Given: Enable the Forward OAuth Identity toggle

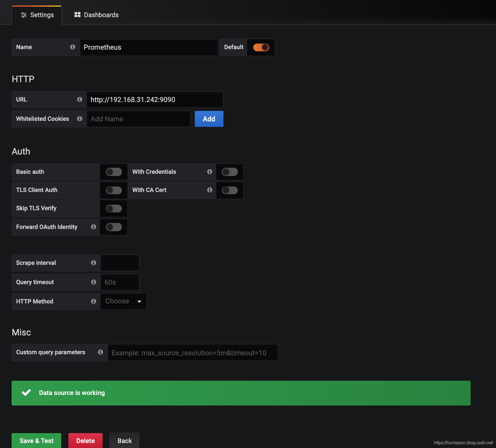Looking at the screenshot, I should pyautogui.click(x=114, y=227).
